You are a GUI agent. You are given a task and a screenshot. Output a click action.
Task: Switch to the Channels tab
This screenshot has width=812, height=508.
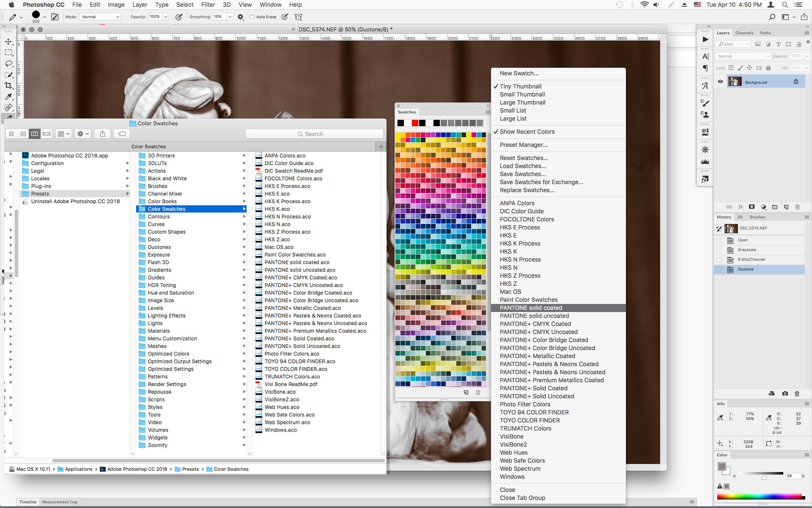click(x=744, y=33)
